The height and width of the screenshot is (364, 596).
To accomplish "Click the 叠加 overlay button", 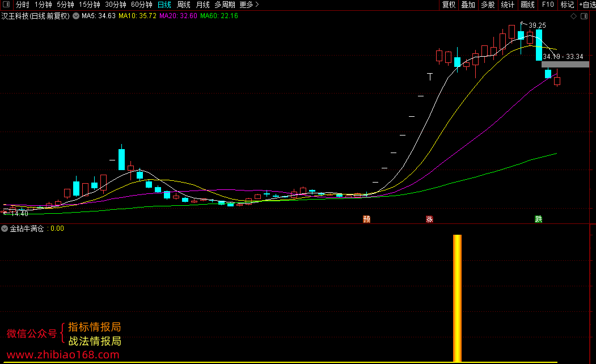I will (468, 5).
